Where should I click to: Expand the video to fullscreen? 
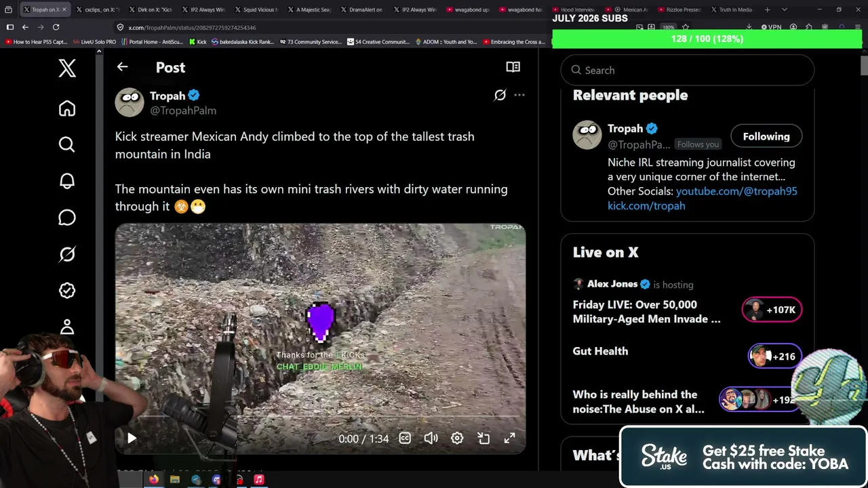(509, 439)
